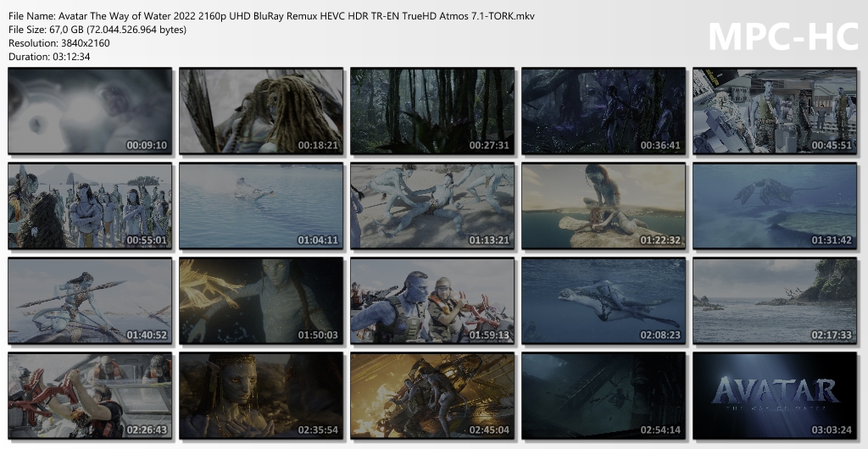Open the thumbnail stamped 00:09:10

(90, 111)
